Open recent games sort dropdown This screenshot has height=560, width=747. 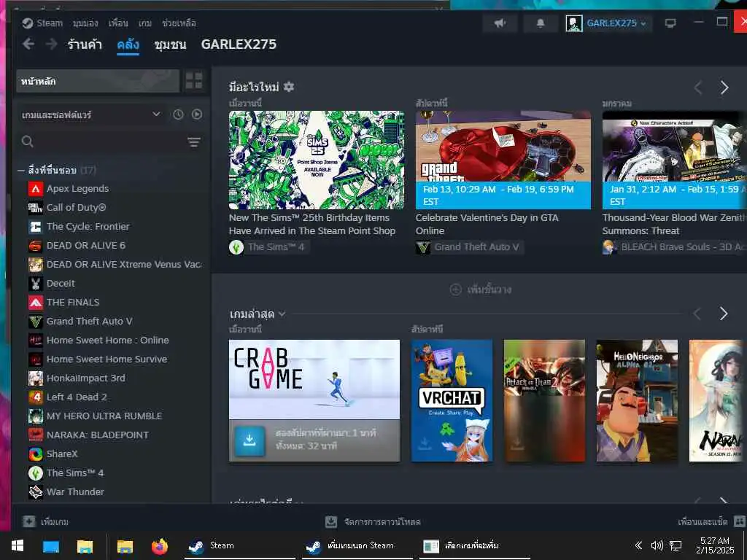pyautogui.click(x=282, y=314)
